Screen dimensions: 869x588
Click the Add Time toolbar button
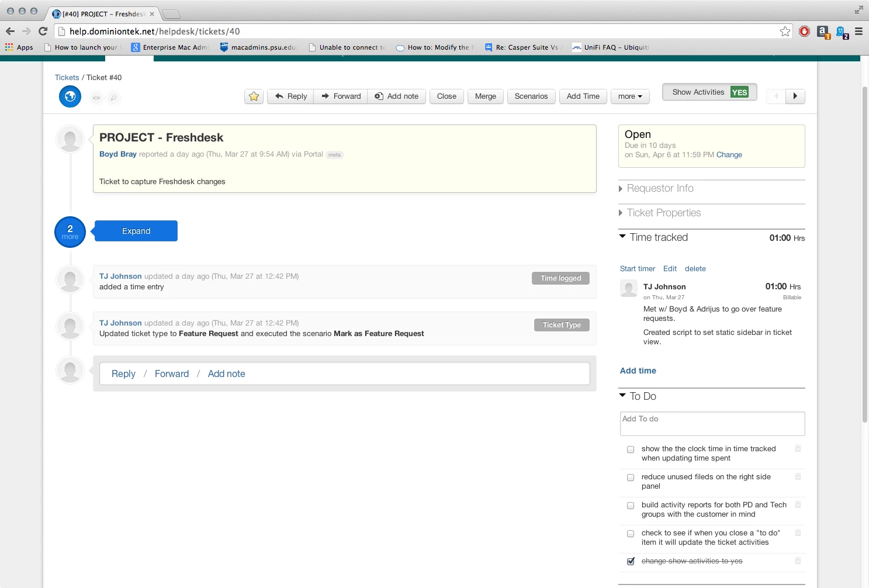pos(583,96)
